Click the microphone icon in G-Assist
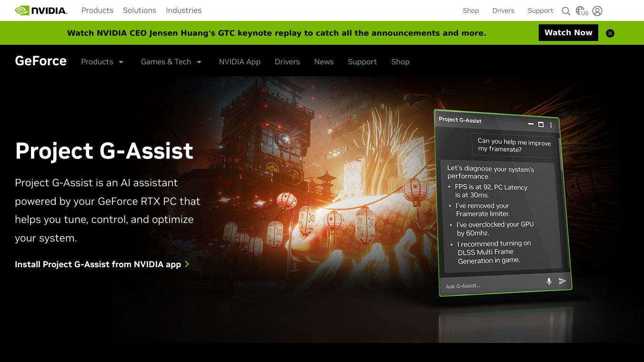This screenshot has width=644, height=362. click(x=549, y=282)
